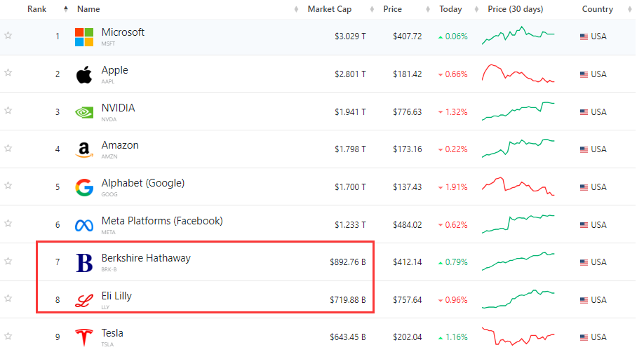This screenshot has width=644, height=352.
Task: Click the NVIDIA logo icon
Action: click(84, 112)
